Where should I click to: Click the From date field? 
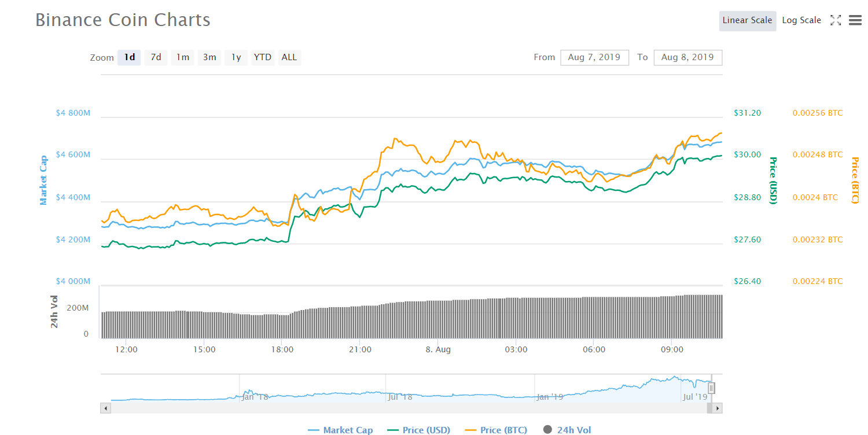(594, 57)
